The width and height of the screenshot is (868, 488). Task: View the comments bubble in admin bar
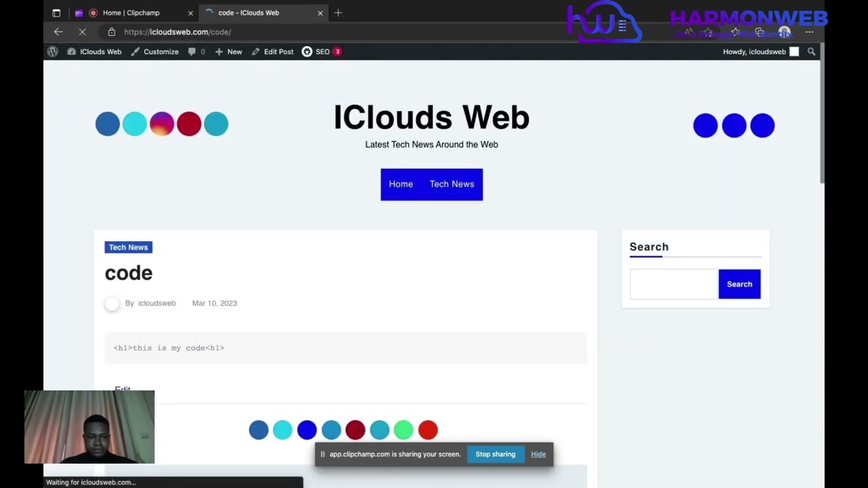tap(197, 52)
